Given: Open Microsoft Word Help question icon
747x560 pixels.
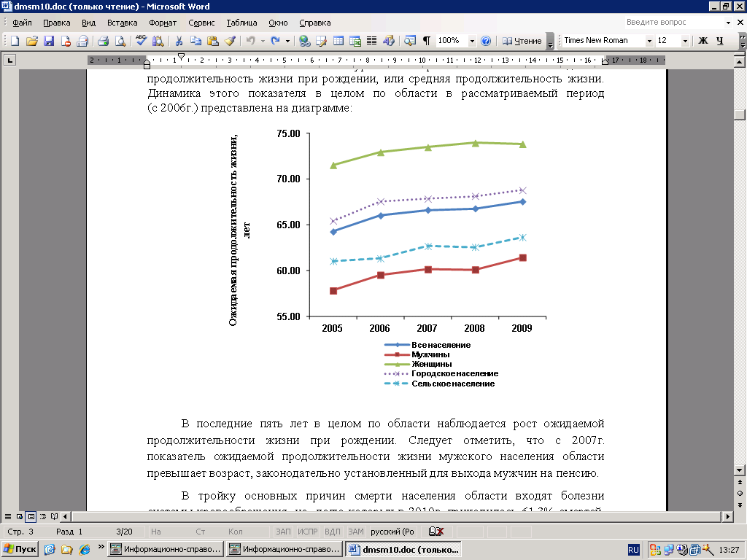Looking at the screenshot, I should pos(485,41).
